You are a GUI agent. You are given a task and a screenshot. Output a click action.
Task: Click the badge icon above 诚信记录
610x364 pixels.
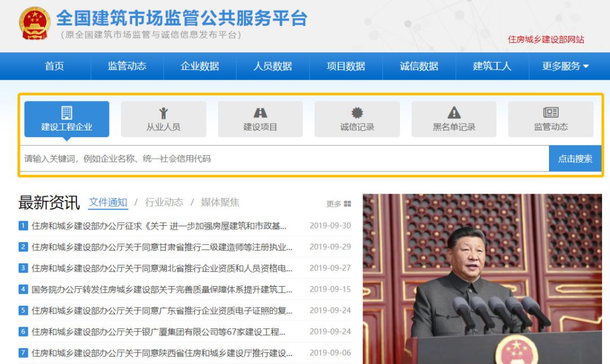(357, 113)
